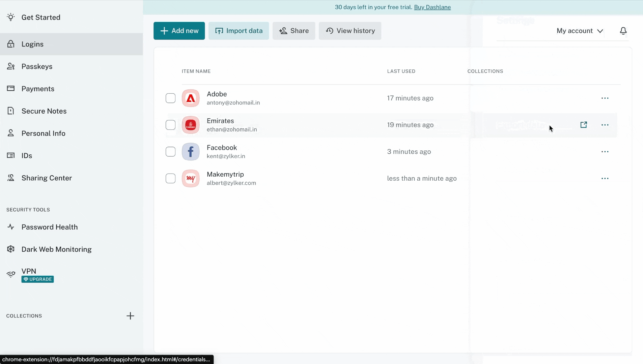Screen dimensions: 643x364
Task: Click email antony@zohomail.in
Action: [x=233, y=102]
